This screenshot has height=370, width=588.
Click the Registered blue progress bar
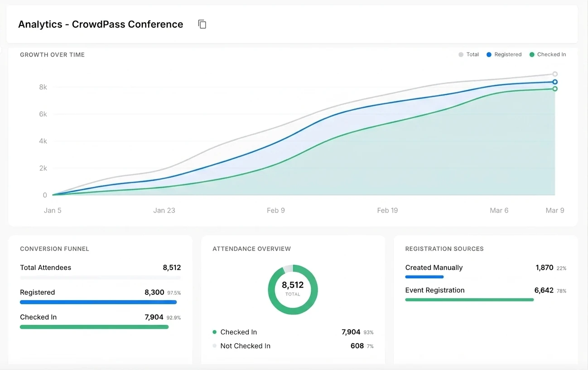click(98, 302)
